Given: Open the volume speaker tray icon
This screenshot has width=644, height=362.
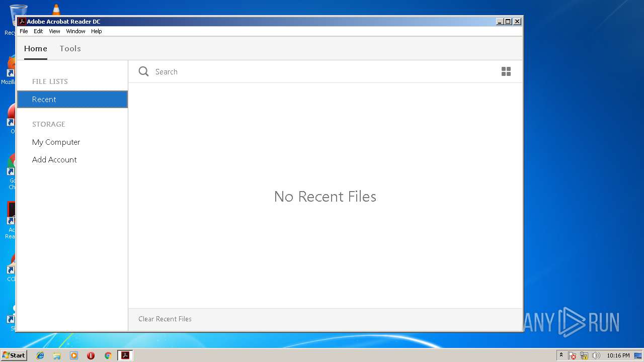Looking at the screenshot, I should [x=596, y=355].
